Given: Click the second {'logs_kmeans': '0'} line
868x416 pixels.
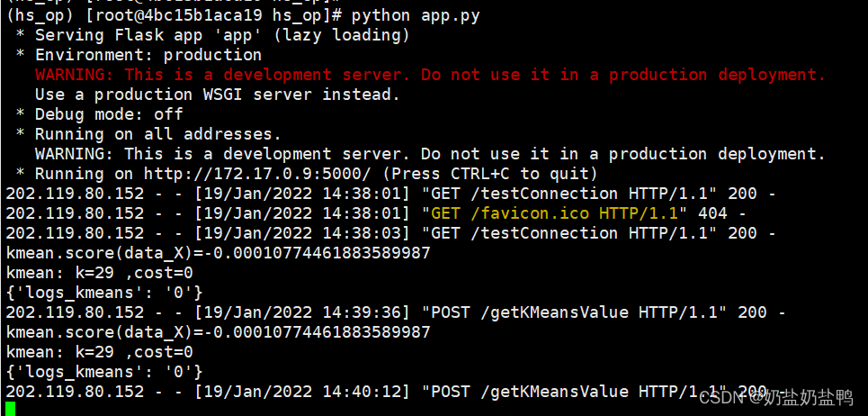Looking at the screenshot, I should (104, 372).
